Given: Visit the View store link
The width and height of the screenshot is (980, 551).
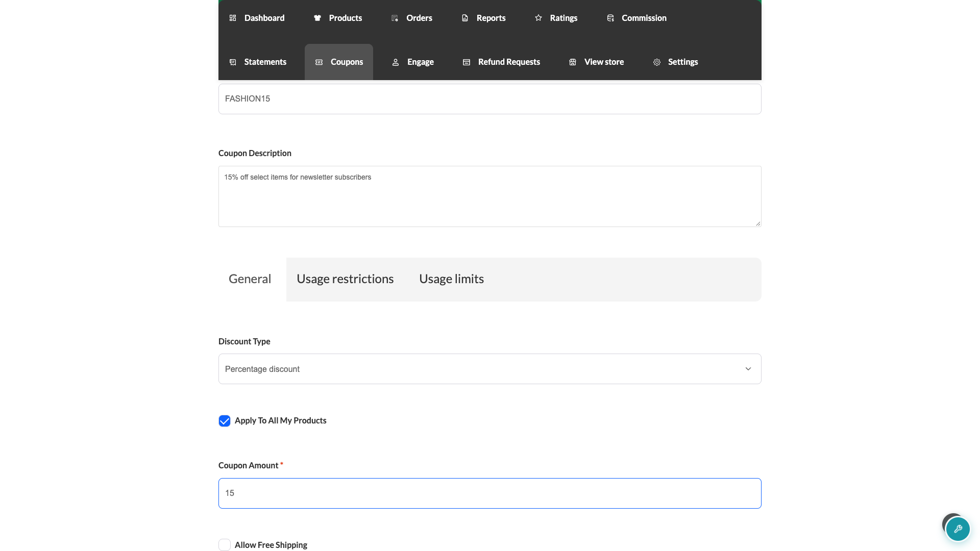Looking at the screenshot, I should pyautogui.click(x=597, y=62).
